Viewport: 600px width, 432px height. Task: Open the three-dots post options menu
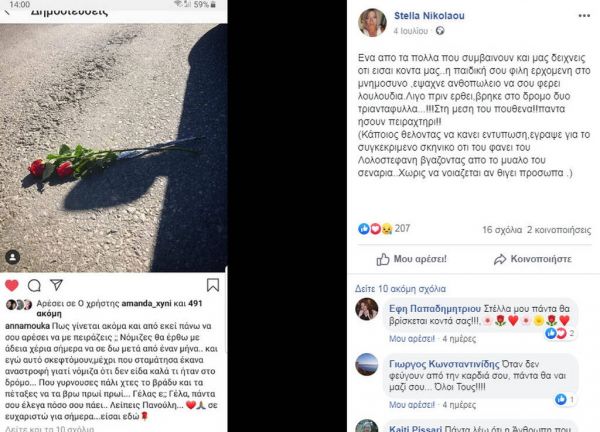point(584,16)
